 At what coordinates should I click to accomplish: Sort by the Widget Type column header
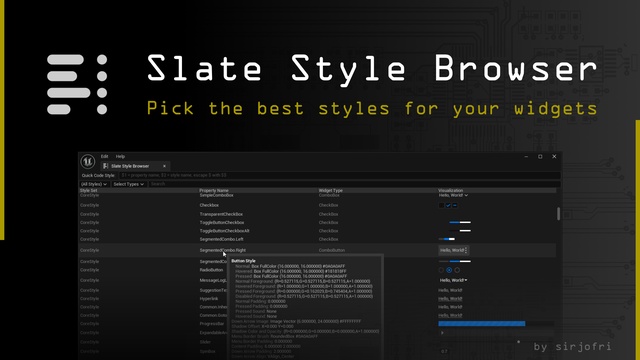331,191
